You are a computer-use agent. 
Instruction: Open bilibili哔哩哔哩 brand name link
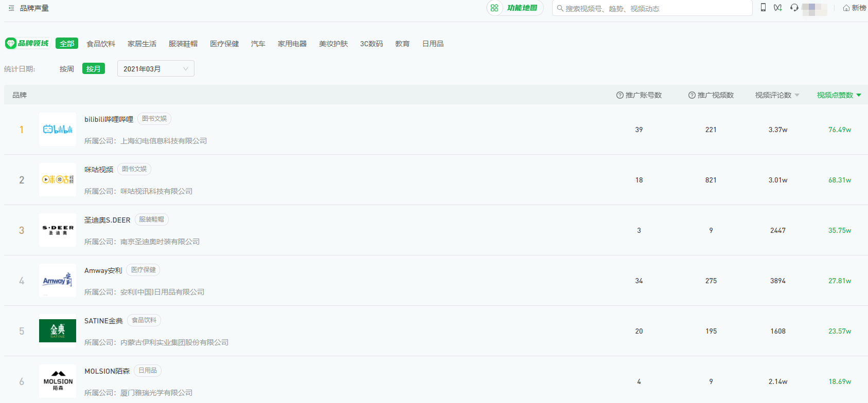pyautogui.click(x=109, y=119)
